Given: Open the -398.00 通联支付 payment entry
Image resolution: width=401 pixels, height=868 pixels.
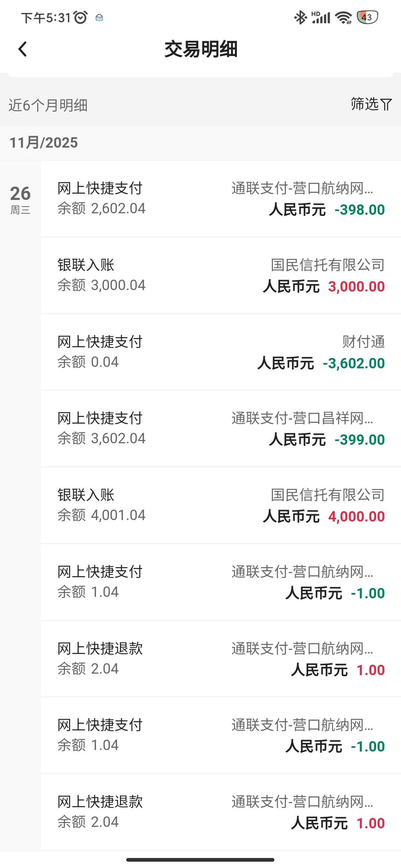Looking at the screenshot, I should pos(221,199).
